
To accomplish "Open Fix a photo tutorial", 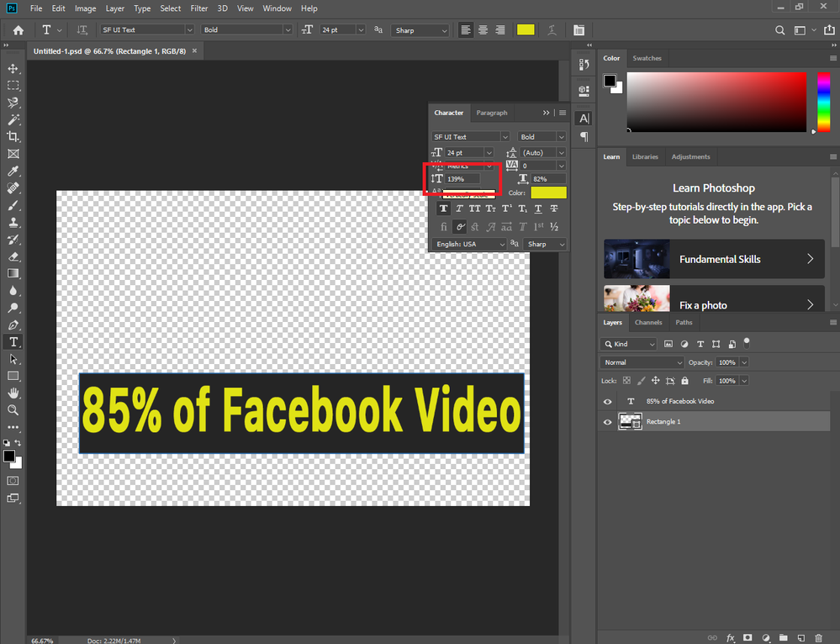I will tap(714, 299).
